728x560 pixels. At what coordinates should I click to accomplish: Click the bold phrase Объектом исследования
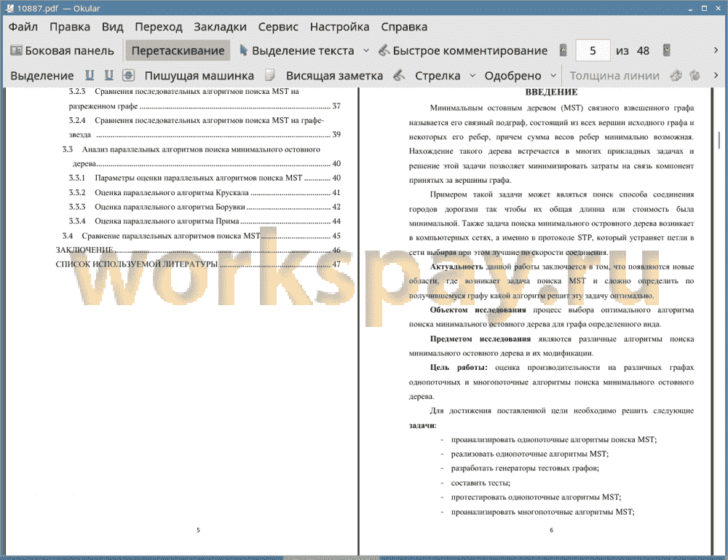click(478, 309)
